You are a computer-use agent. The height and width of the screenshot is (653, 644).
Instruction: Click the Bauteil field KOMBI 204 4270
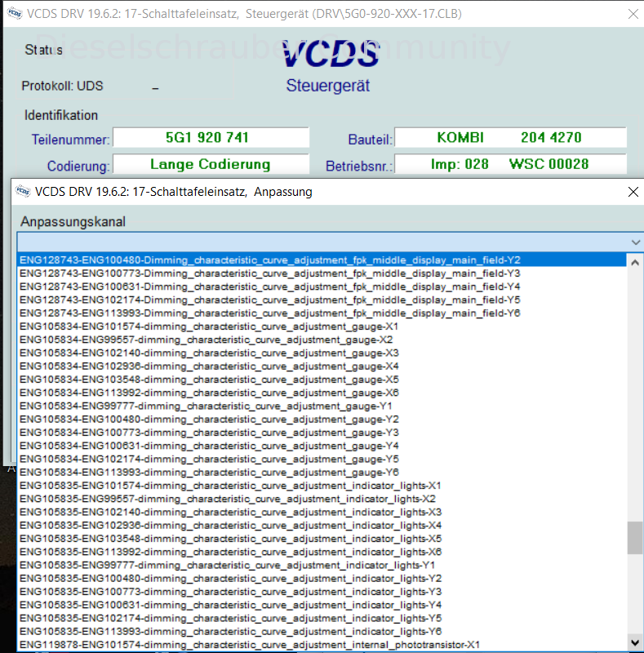click(x=510, y=137)
